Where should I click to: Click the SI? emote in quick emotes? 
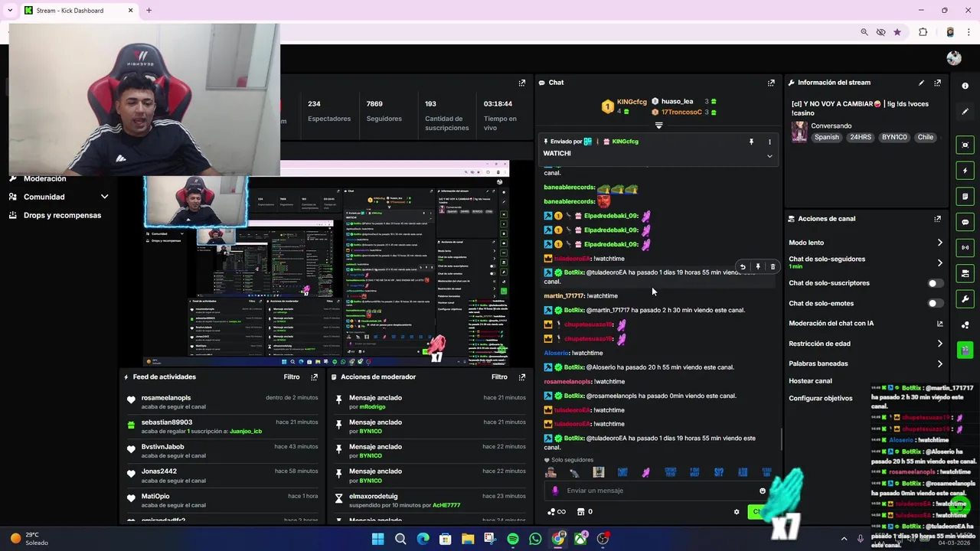(718, 472)
